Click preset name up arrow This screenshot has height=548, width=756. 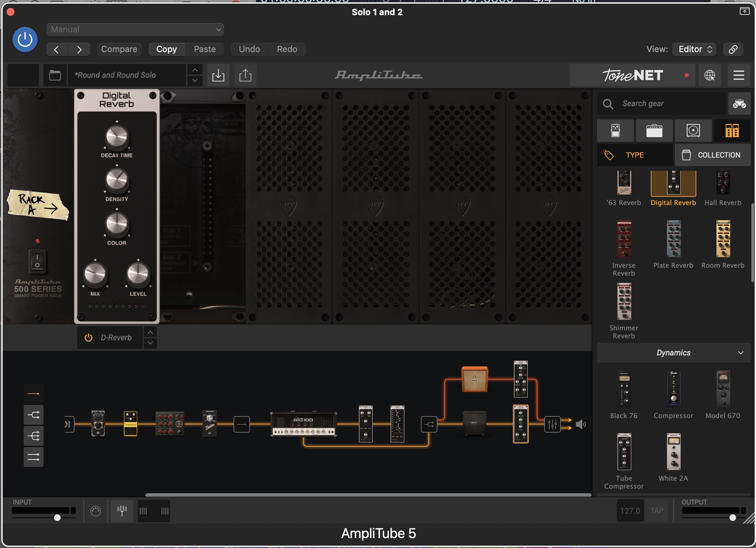[x=195, y=70]
